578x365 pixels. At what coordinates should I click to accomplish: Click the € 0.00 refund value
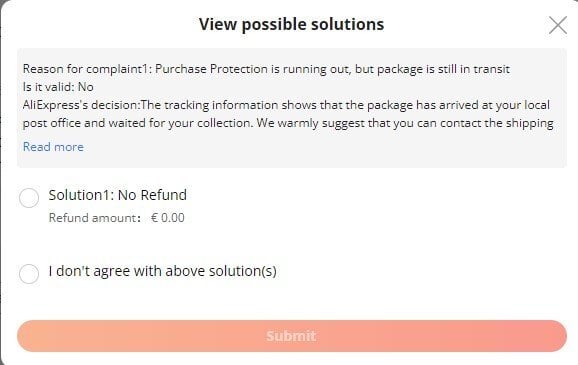[x=168, y=218]
